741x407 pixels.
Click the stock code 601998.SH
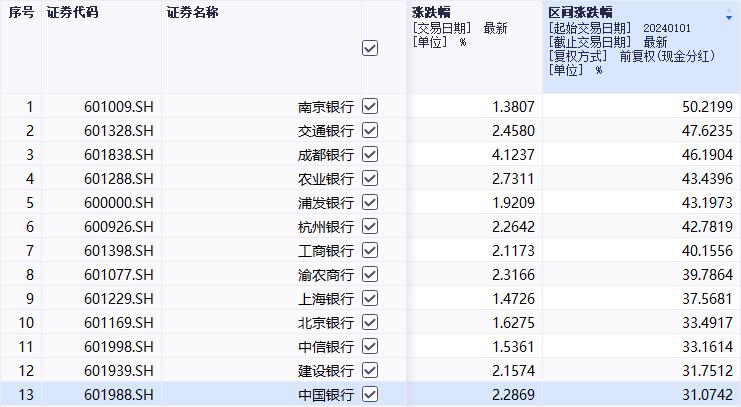click(x=119, y=347)
